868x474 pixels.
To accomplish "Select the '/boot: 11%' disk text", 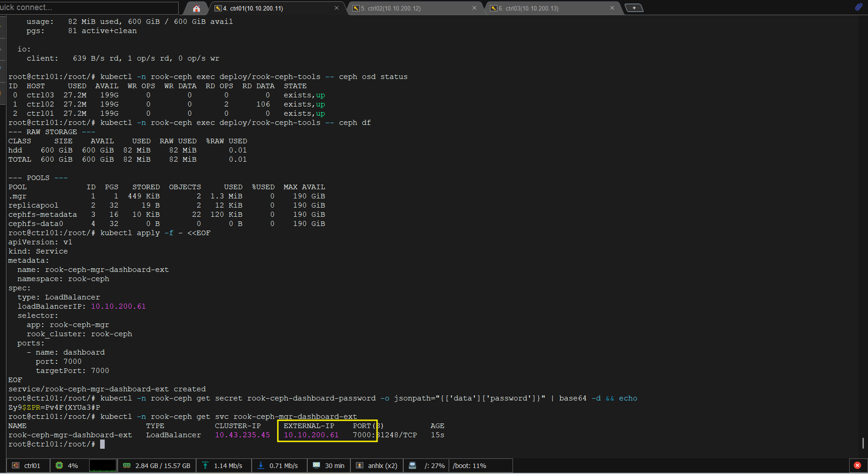I will 469,466.
